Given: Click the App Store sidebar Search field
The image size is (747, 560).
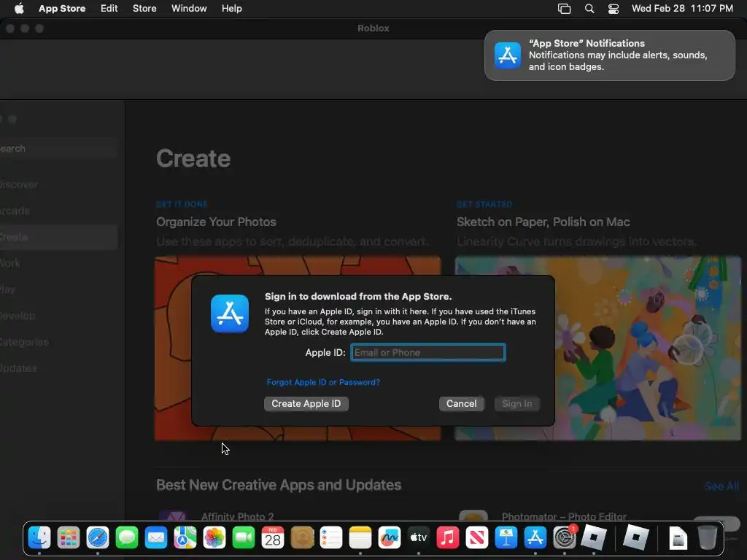Looking at the screenshot, I should (59, 149).
